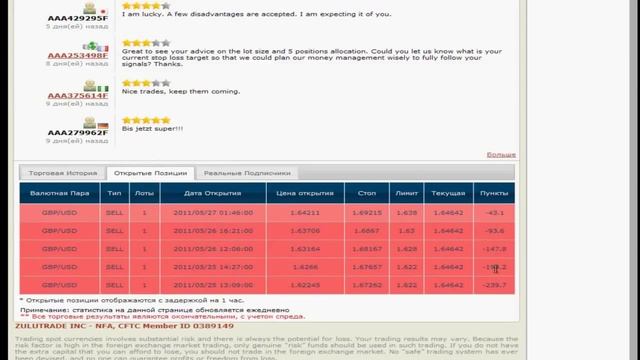
Task: Select open date 2011/05/27 01:46:00
Action: tap(213, 213)
